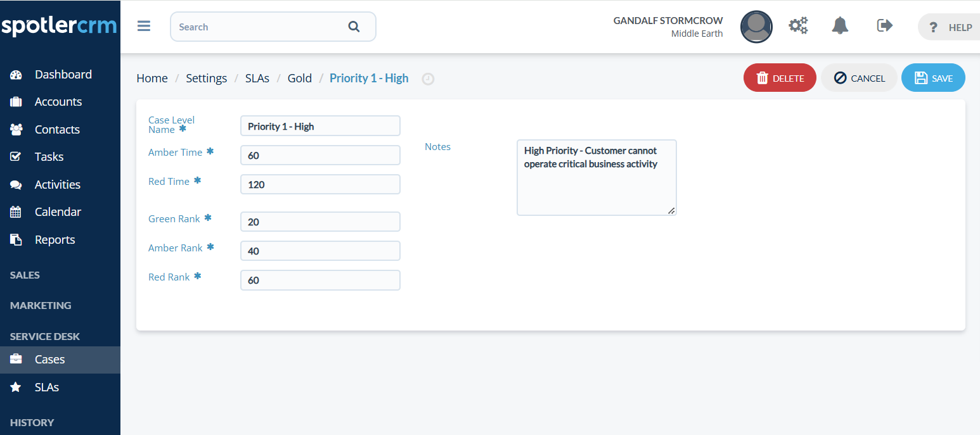This screenshot has width=980, height=435.
Task: Click the search magnifier icon
Action: [354, 27]
